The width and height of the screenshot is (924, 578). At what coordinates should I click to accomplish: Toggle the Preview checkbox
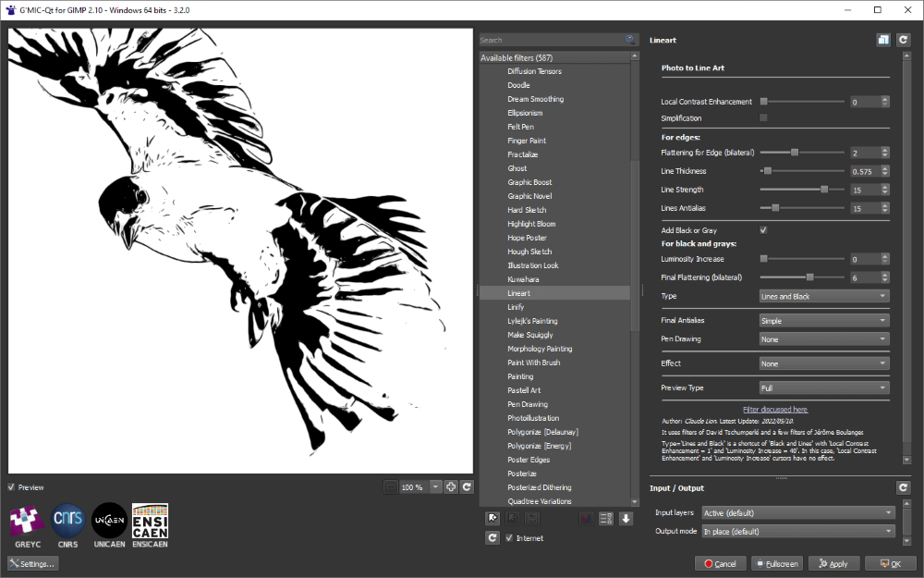[x=11, y=487]
